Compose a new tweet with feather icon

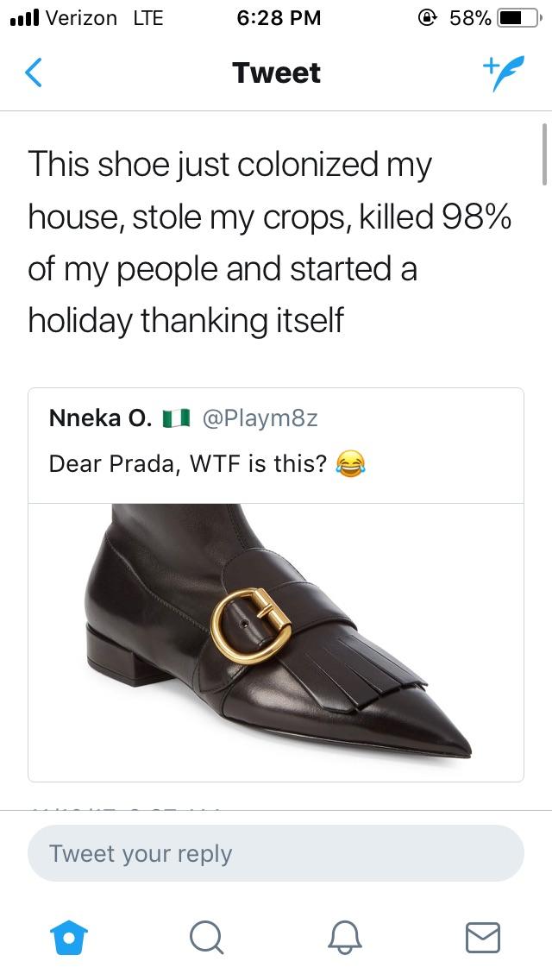(503, 72)
